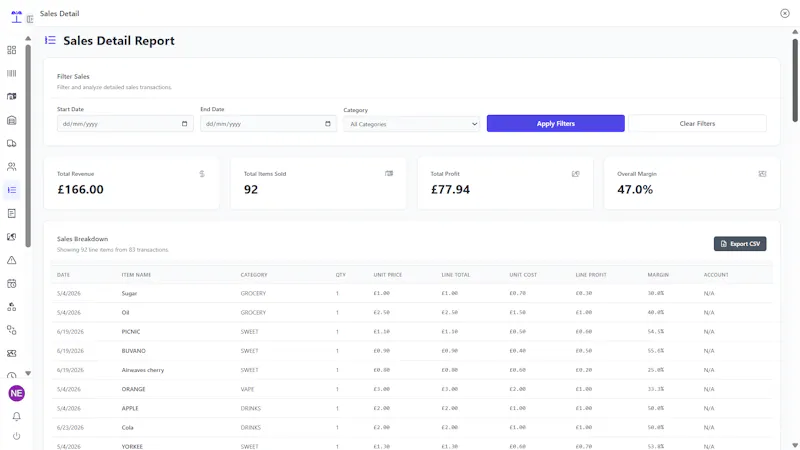The image size is (800, 450).
Task: Click the UNIT PRICE column header
Action: [x=388, y=275]
